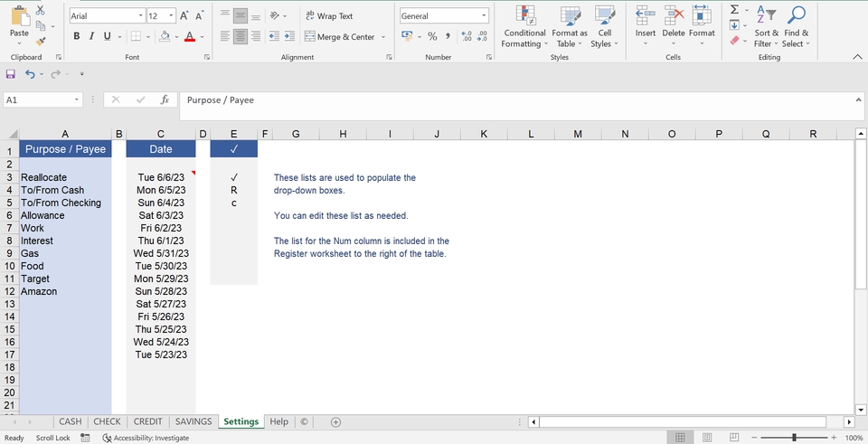Align text left
The image size is (868, 444).
tap(225, 36)
